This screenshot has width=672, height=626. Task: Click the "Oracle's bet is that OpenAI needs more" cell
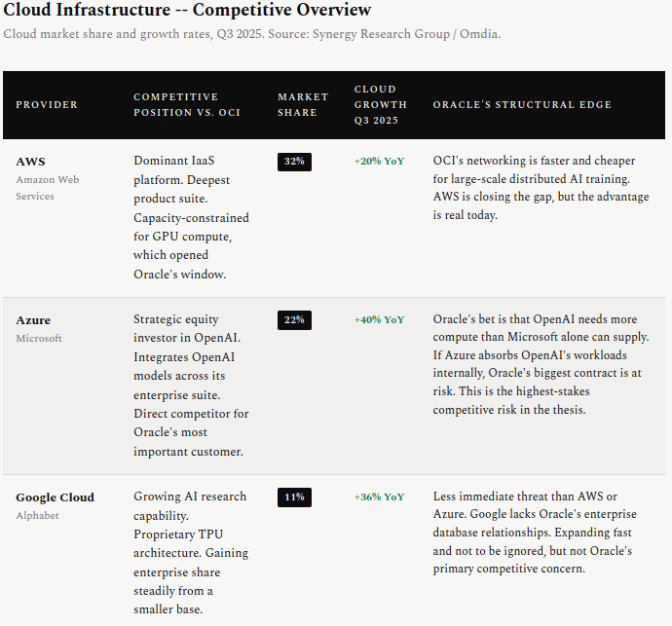click(x=541, y=364)
